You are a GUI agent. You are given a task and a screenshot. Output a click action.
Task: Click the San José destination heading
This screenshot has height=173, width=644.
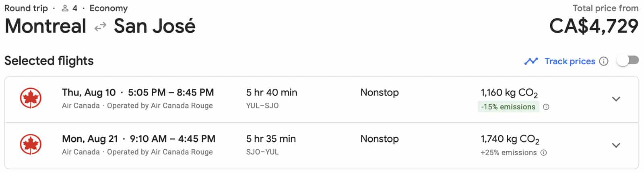point(155,26)
